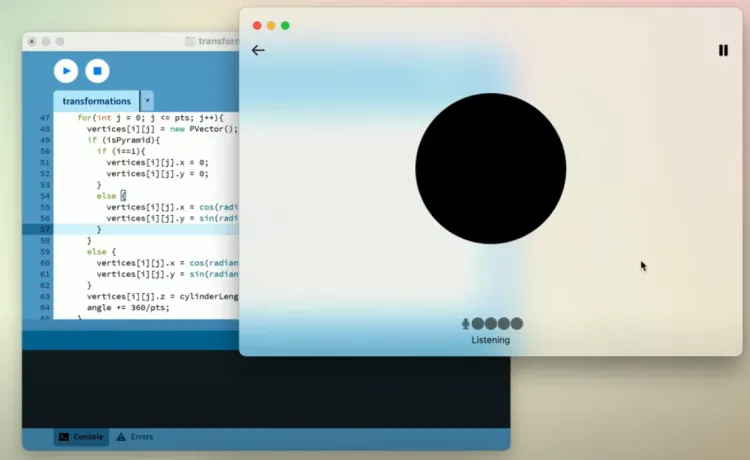Screen dimensions: 750x460
Task: Click the Console terminal icon
Action: tap(64, 437)
